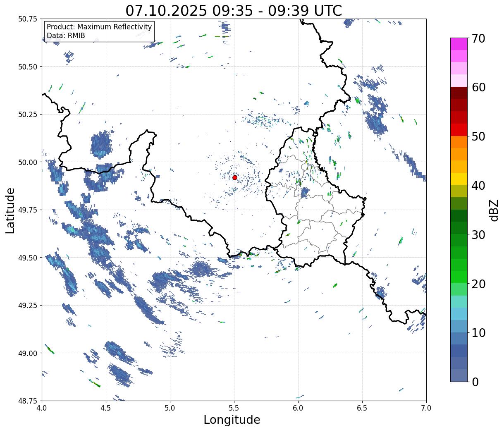Click the 5.5 longitude tick label

click(234, 408)
